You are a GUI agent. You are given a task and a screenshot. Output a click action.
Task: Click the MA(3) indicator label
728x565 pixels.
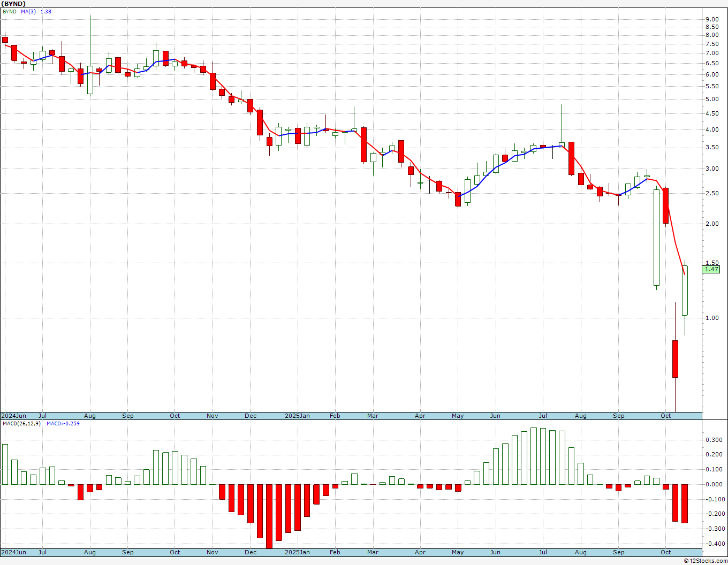(28, 11)
